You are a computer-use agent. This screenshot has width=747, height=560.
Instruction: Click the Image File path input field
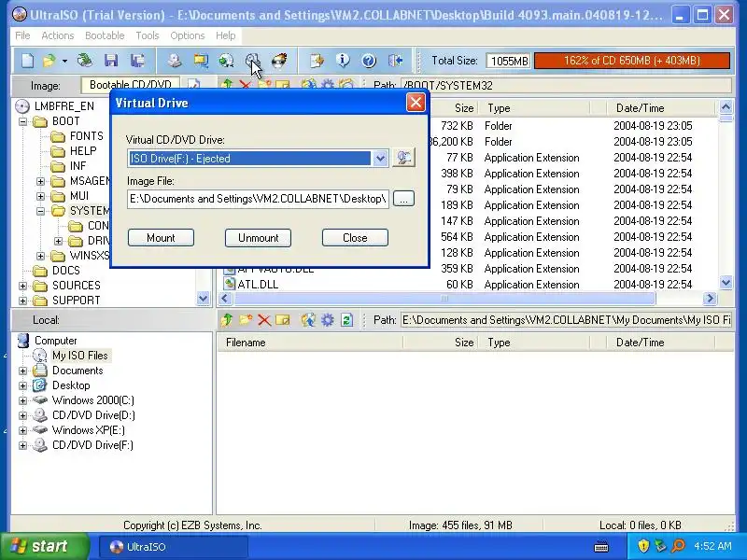pyautogui.click(x=258, y=199)
